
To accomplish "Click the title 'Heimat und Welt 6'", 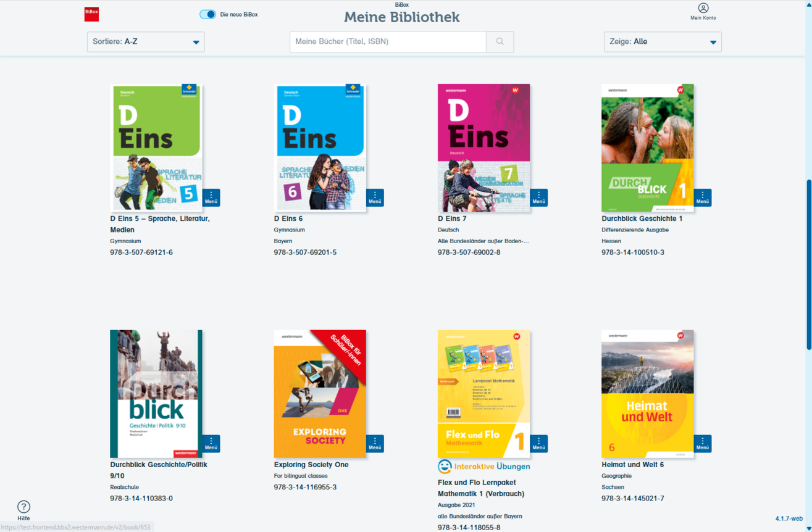I will 633,465.
